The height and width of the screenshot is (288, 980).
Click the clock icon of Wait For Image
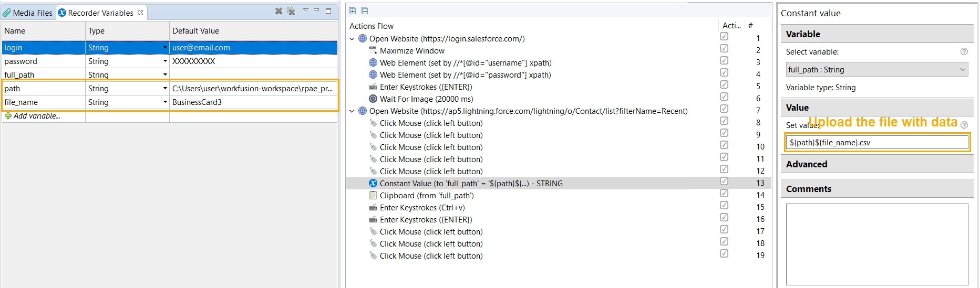click(x=373, y=99)
